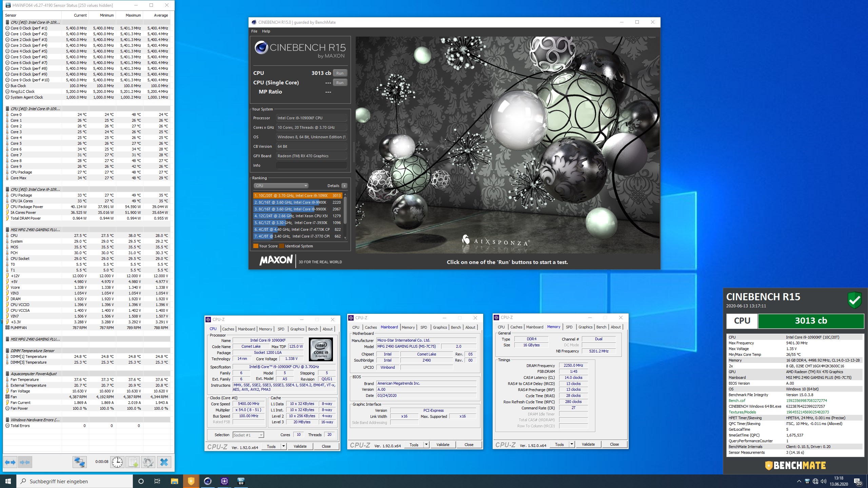This screenshot has width=868, height=488.
Task: Click the Windows Start button
Action: (x=8, y=481)
